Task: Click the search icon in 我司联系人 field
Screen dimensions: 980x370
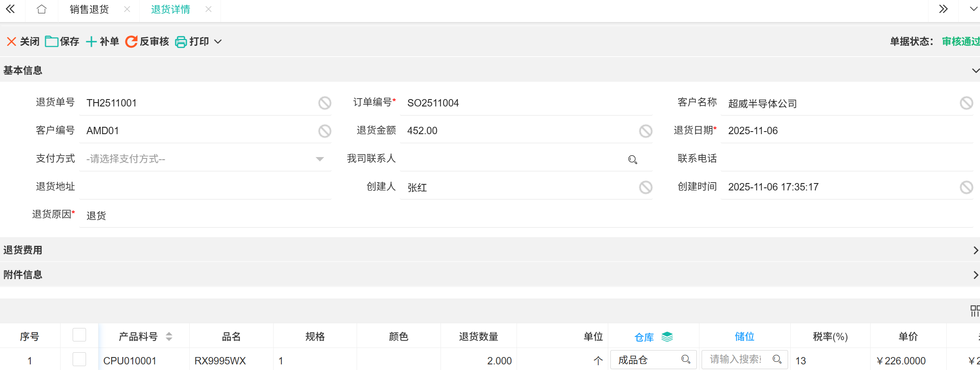Action: click(x=632, y=160)
